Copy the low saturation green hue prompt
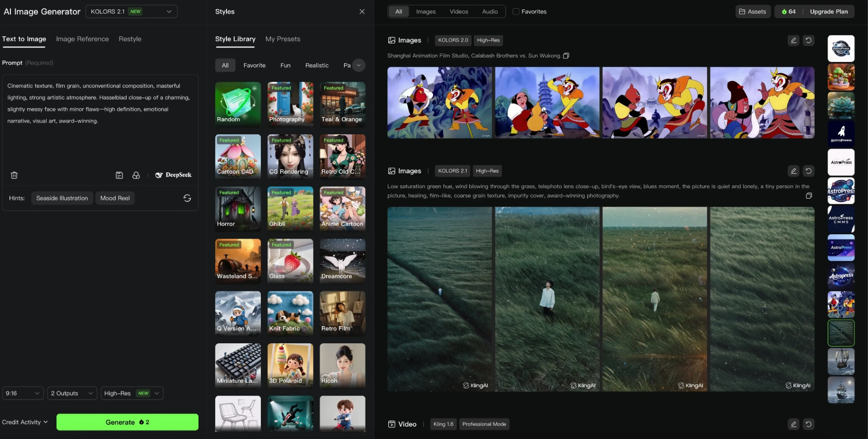This screenshot has height=439, width=868. pyautogui.click(x=809, y=196)
